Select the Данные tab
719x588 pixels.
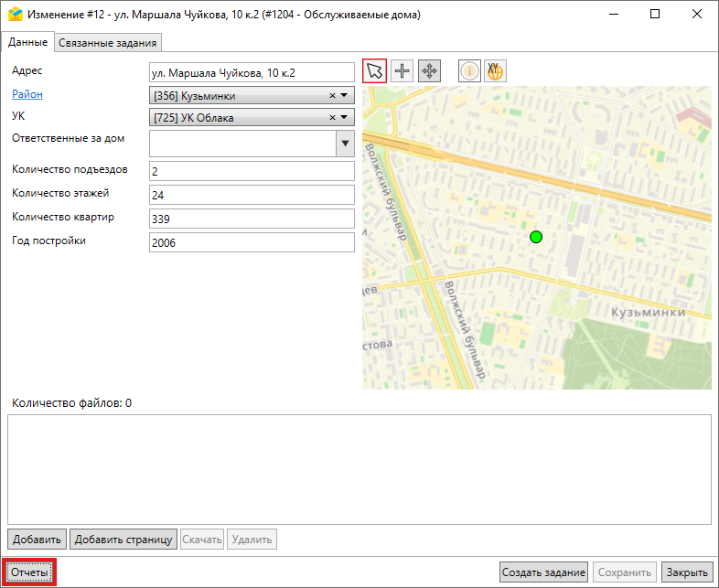tap(27, 42)
